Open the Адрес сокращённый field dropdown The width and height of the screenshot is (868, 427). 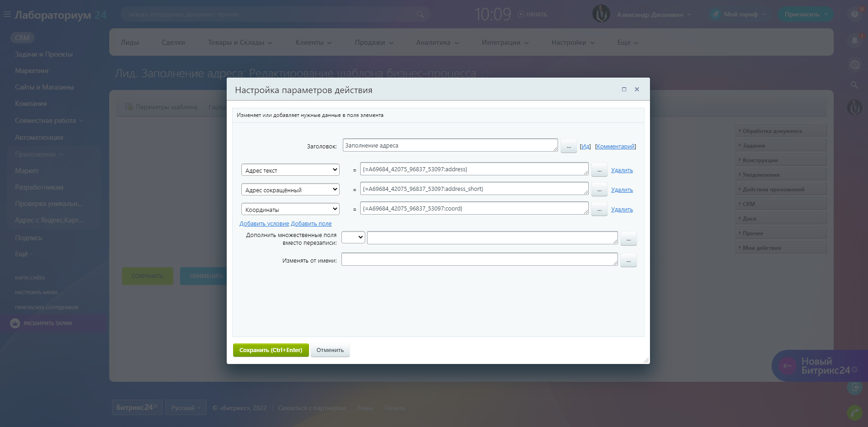click(x=290, y=190)
